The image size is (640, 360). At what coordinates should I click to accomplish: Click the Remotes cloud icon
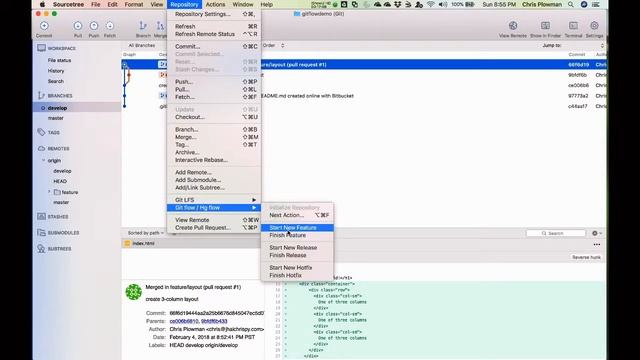[41, 149]
